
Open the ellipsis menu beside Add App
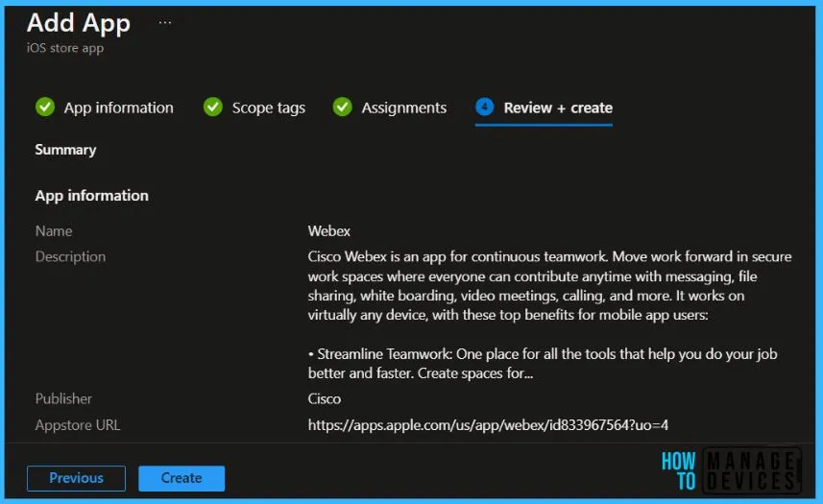pos(165,22)
